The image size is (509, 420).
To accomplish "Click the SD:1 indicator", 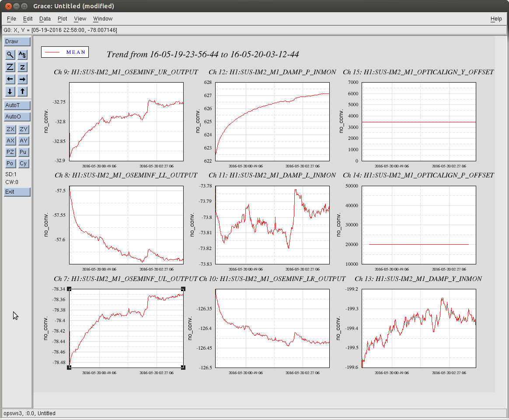I will (x=10, y=174).
